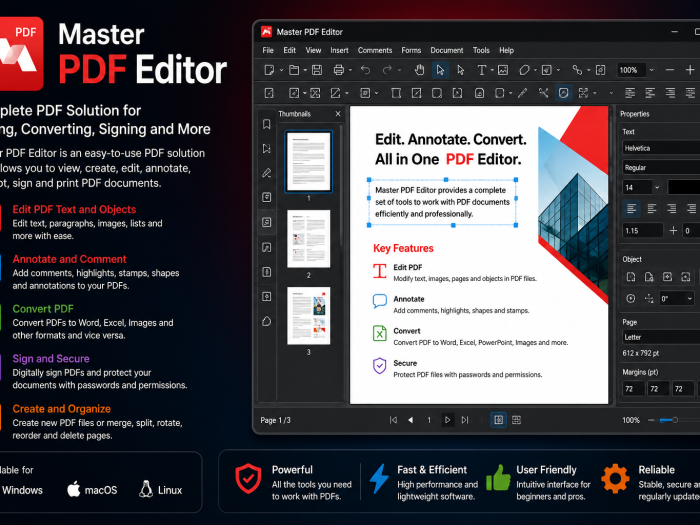Toggle the highlighted page layout view in status bar
The image size is (700, 525).
pos(498,420)
